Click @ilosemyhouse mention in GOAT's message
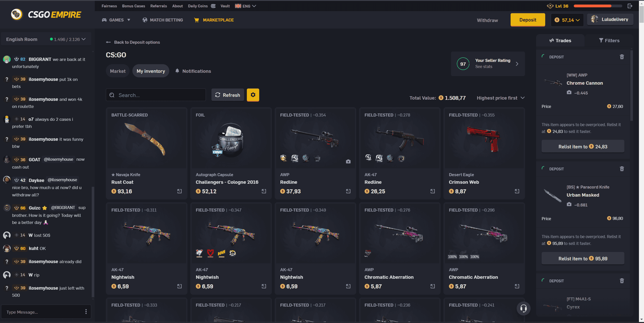The height and width of the screenshot is (323, 644). tap(58, 159)
